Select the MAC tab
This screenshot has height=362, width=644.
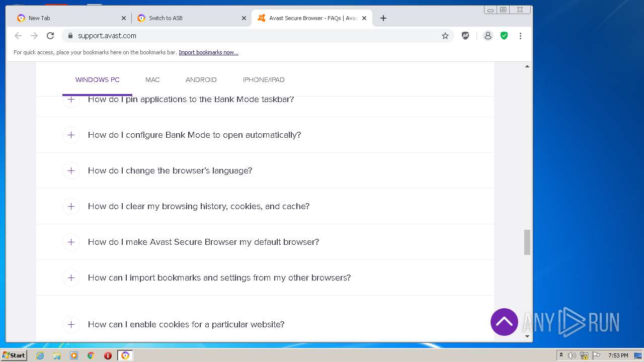click(x=152, y=79)
